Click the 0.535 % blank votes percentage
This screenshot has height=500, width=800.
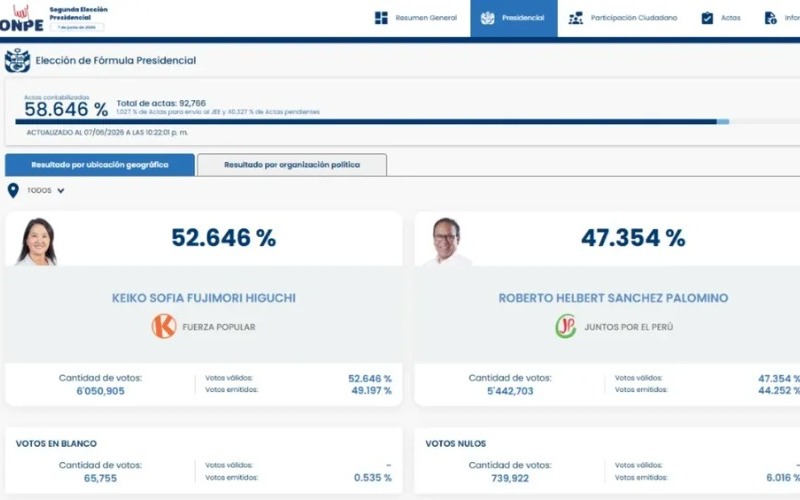click(373, 478)
